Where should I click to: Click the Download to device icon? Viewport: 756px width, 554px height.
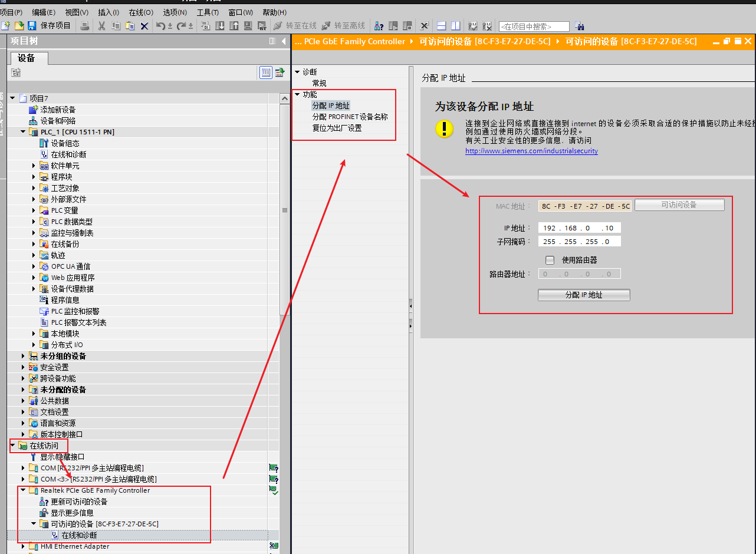tap(219, 25)
